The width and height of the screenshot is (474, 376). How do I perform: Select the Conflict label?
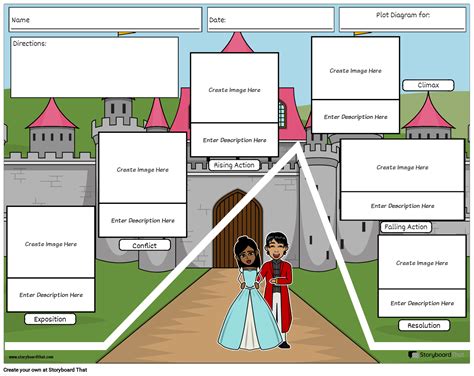(x=145, y=245)
